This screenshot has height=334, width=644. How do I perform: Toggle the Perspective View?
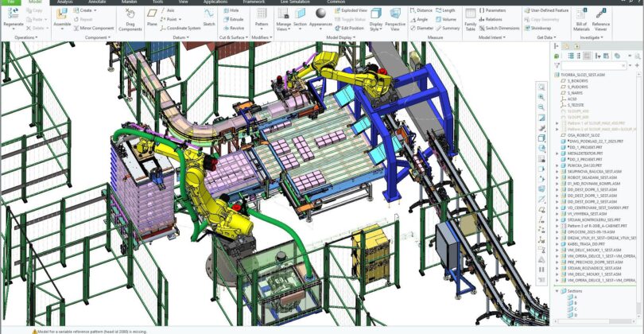point(394,17)
